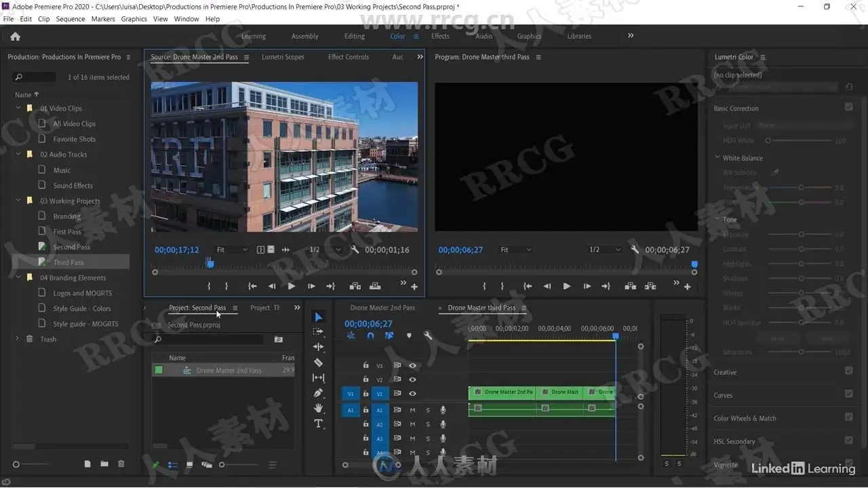
Task: Select the Hand tool
Action: click(x=318, y=408)
